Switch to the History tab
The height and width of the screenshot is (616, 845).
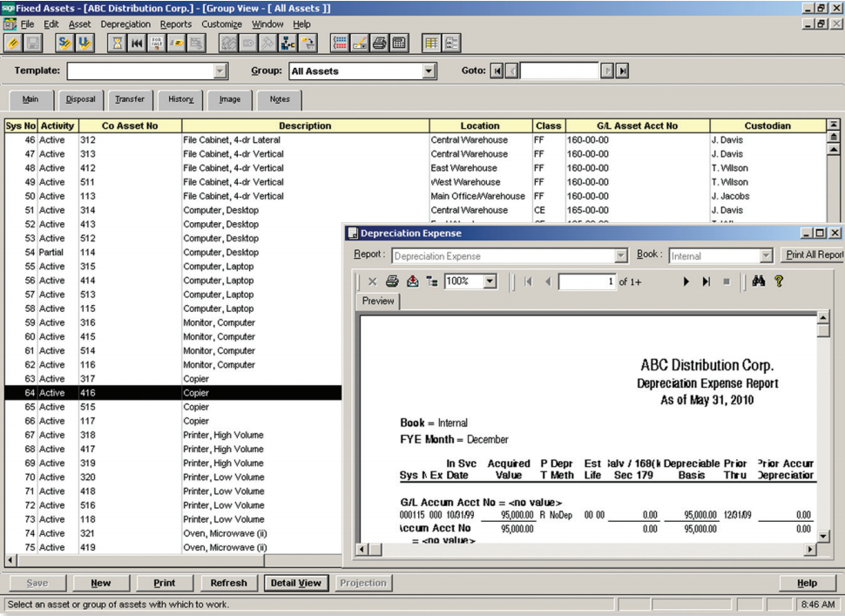pyautogui.click(x=180, y=99)
